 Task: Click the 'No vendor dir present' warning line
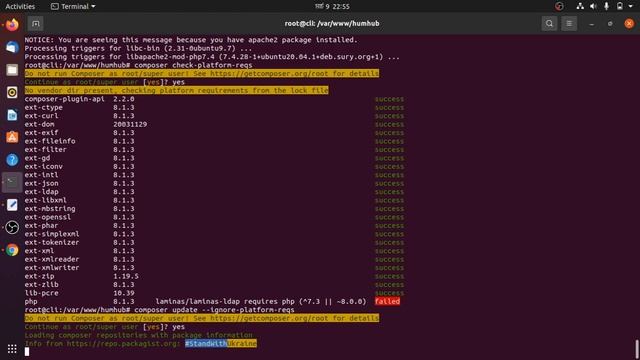pos(176,90)
